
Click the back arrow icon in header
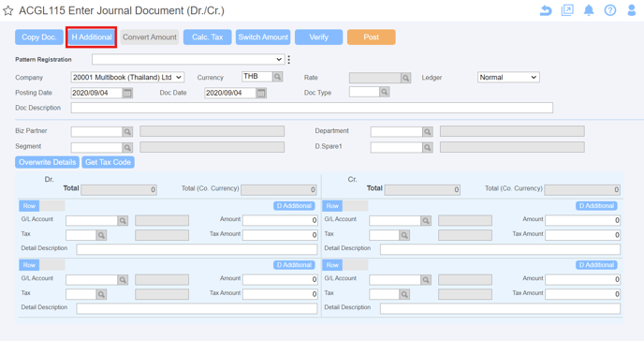(x=546, y=10)
